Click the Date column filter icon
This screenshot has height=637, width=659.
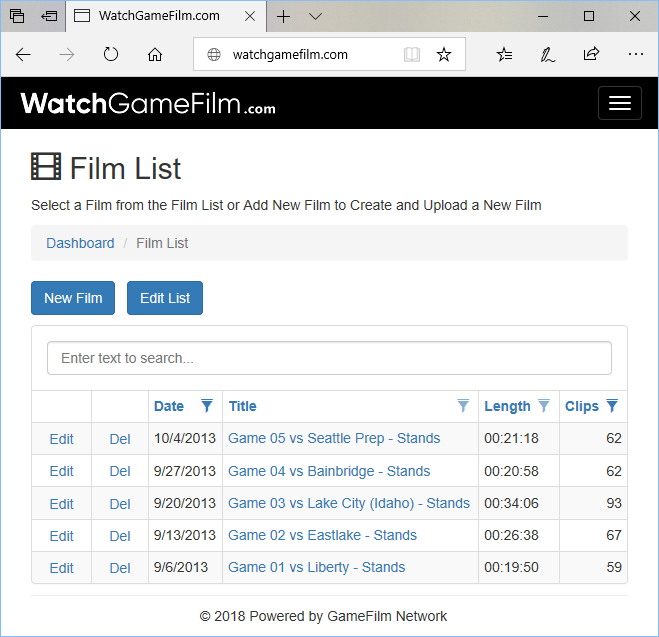tap(207, 406)
